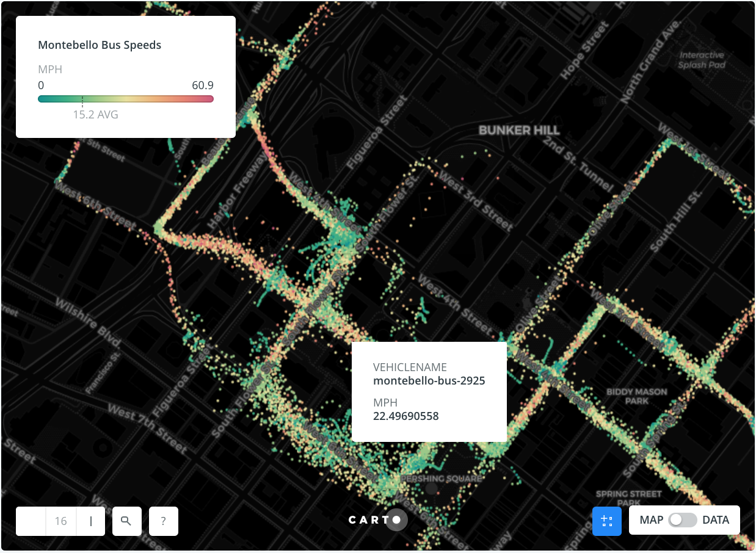Screen dimensions: 756x553
Task: Zoom in using the segment right of 16
Action: click(90, 521)
